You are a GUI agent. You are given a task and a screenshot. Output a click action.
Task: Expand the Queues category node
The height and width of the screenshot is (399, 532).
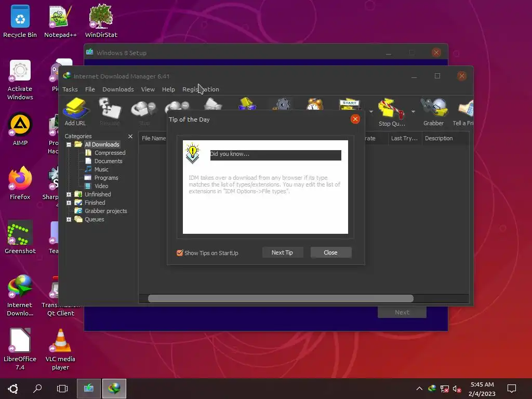[69, 220]
